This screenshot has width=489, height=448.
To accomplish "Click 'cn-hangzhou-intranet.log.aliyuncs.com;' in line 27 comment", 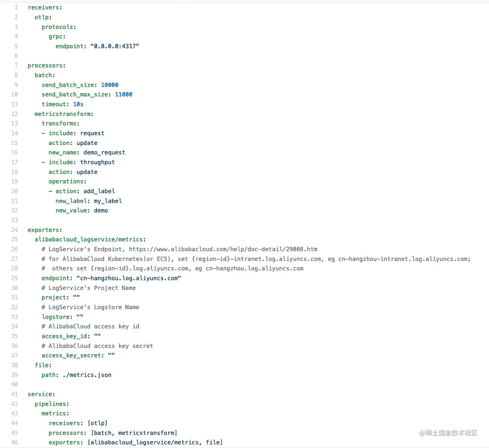I will click(404, 259).
